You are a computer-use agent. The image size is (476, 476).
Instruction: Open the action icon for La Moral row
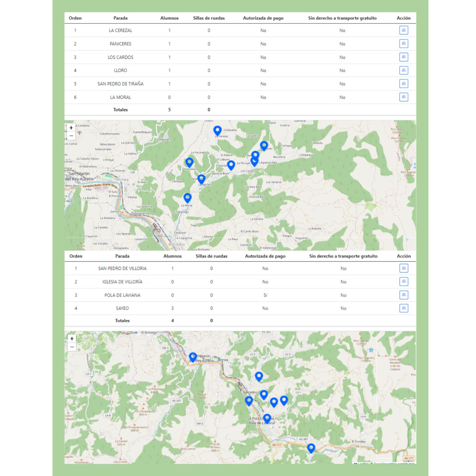[x=403, y=97]
